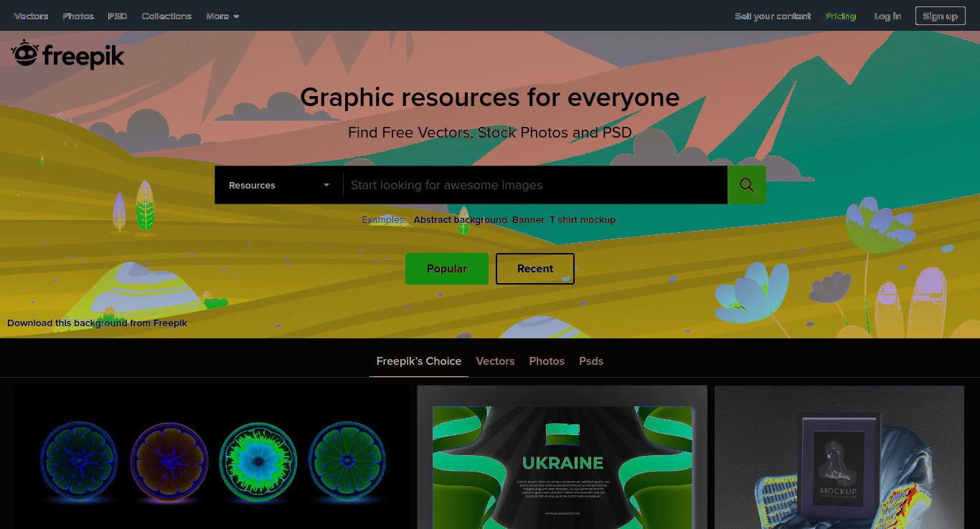The image size is (980, 529).
Task: Click the Sign up button
Action: pyautogui.click(x=940, y=16)
